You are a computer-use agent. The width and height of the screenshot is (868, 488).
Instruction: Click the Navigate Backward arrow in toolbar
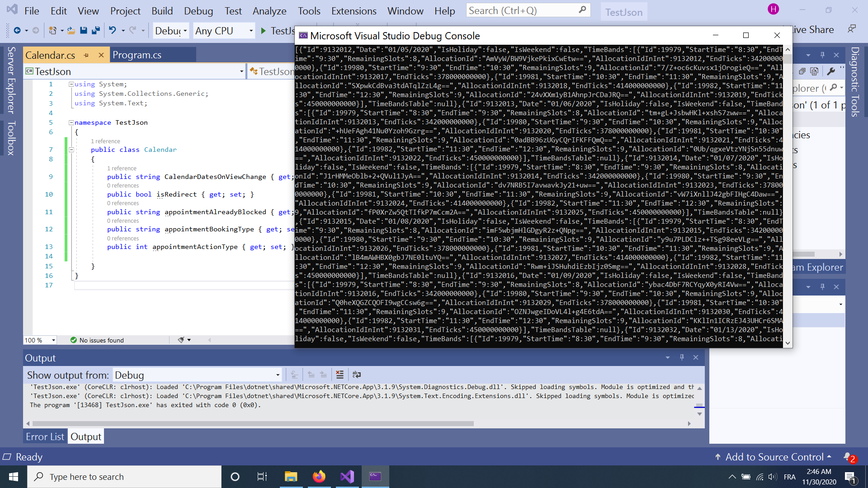pyautogui.click(x=17, y=30)
